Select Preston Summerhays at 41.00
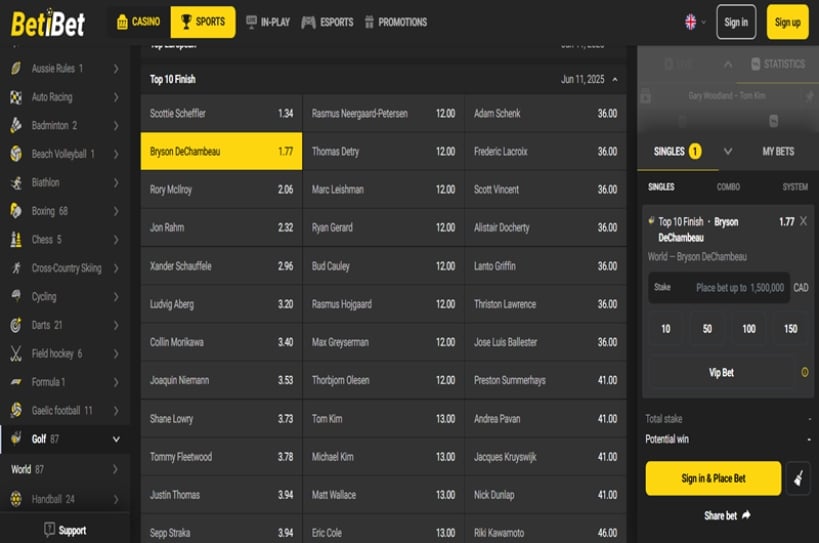 click(x=546, y=380)
